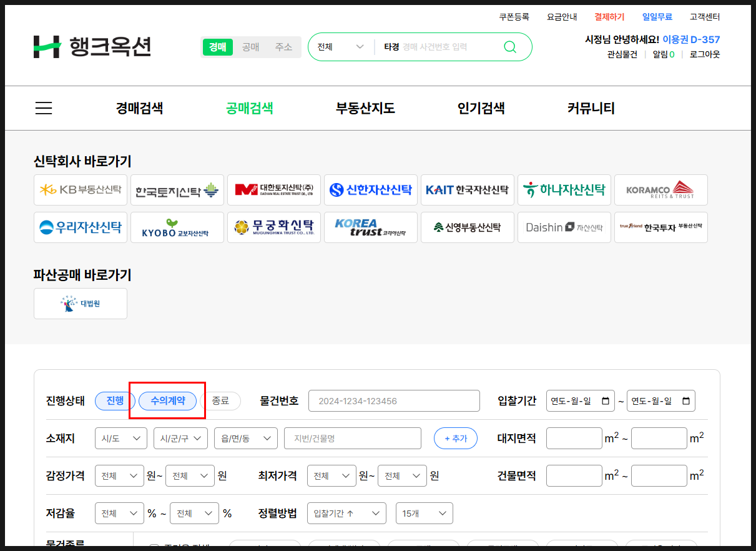Image resolution: width=756 pixels, height=551 pixels.
Task: Open the 읍/면/동 dropdown
Action: click(246, 439)
